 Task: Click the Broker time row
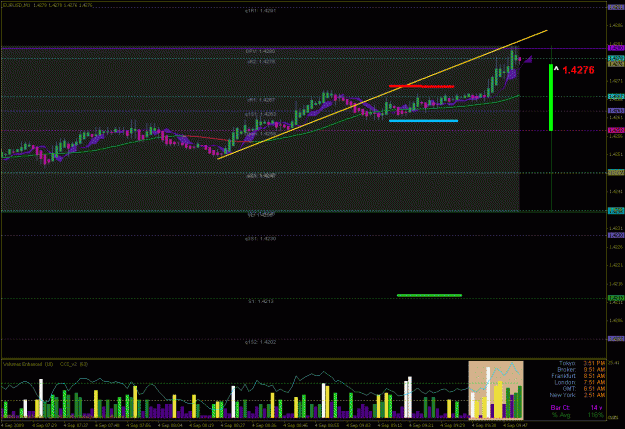tap(581, 370)
